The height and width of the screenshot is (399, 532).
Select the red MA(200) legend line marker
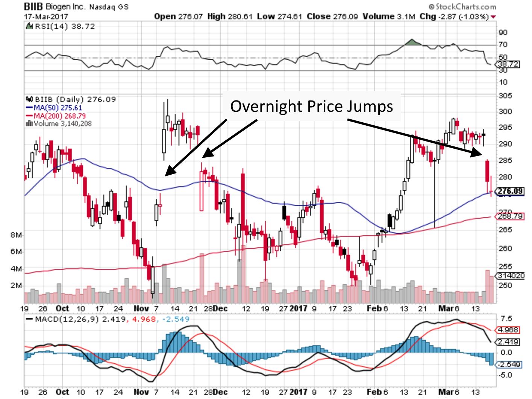(x=30, y=116)
